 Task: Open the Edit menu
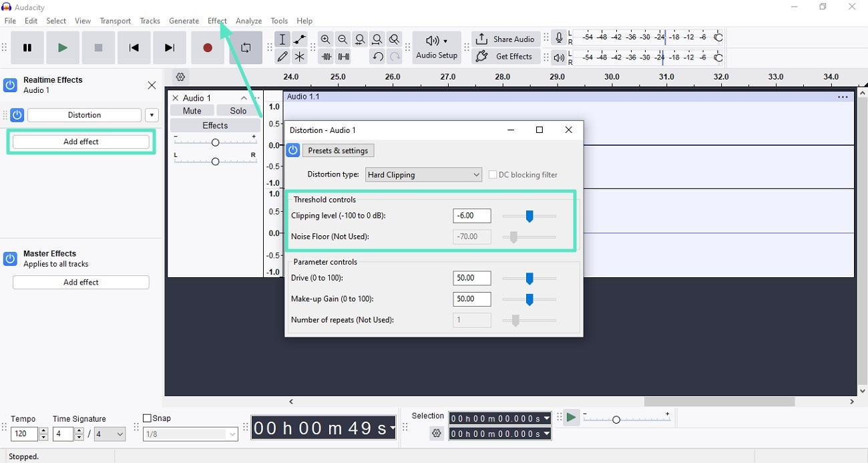pos(31,21)
